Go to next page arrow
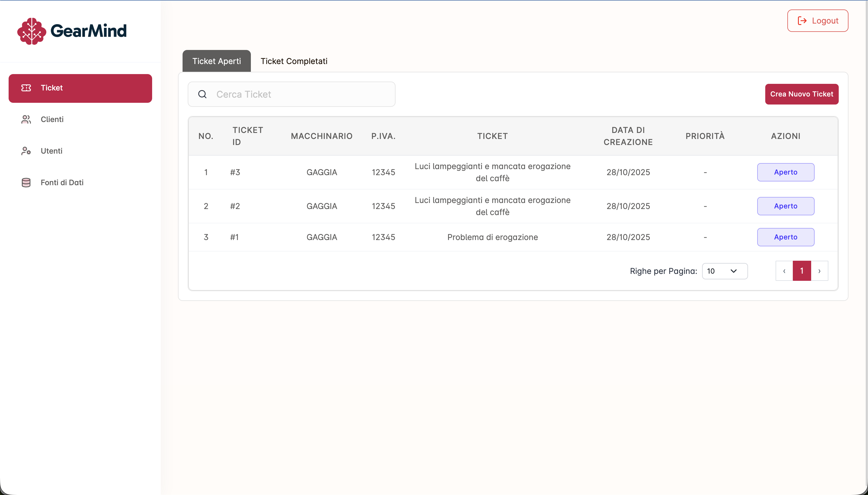 click(819, 271)
